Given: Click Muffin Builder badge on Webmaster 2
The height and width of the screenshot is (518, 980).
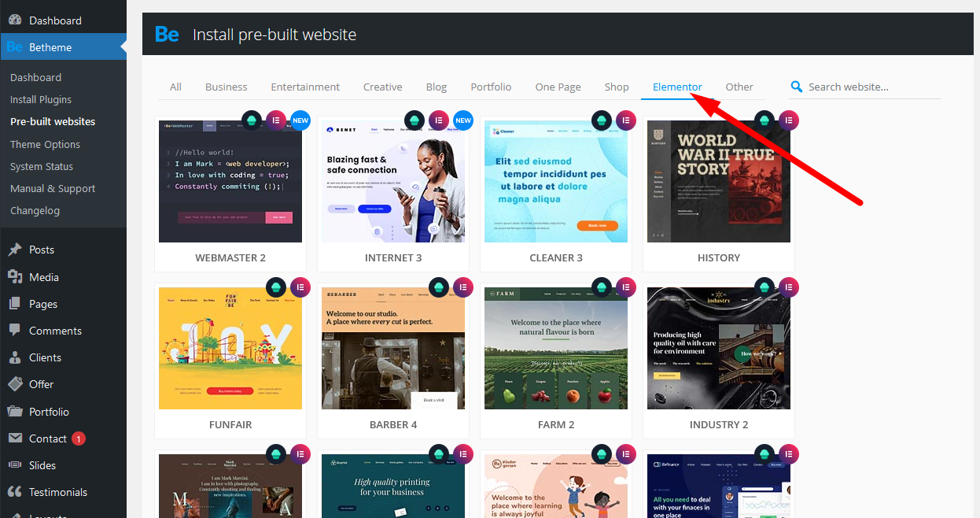Looking at the screenshot, I should (252, 120).
